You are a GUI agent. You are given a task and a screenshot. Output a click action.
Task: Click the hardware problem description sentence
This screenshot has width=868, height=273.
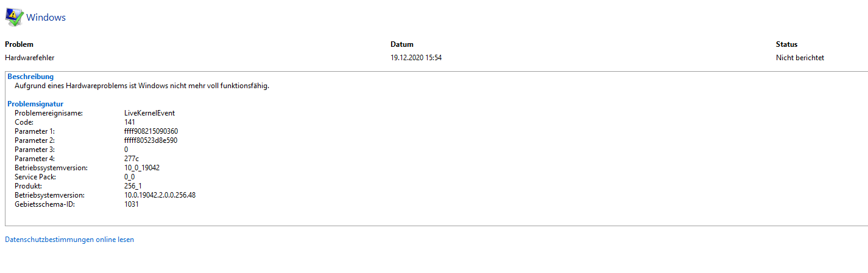pyautogui.click(x=142, y=86)
